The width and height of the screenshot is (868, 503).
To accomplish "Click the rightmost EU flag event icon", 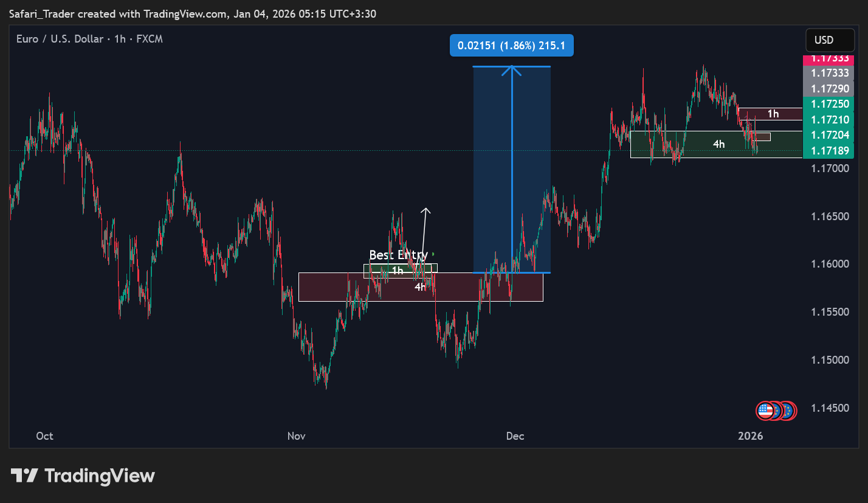I will [787, 411].
